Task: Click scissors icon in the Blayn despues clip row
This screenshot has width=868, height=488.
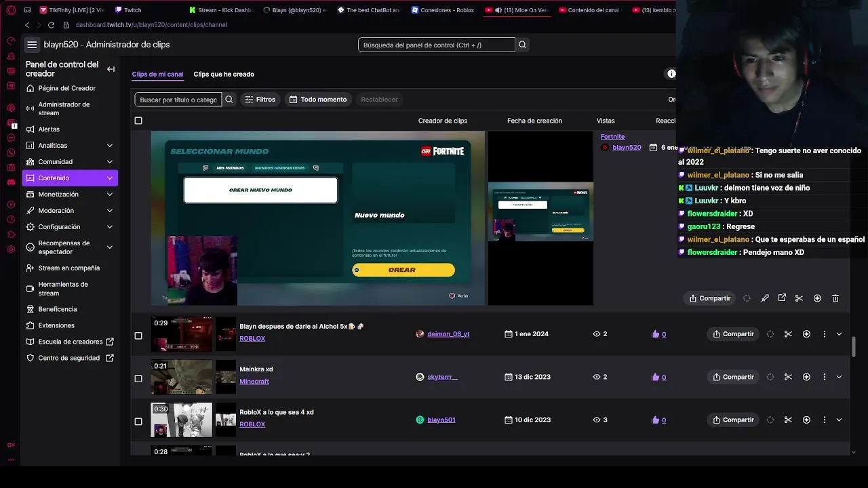Action: click(788, 334)
